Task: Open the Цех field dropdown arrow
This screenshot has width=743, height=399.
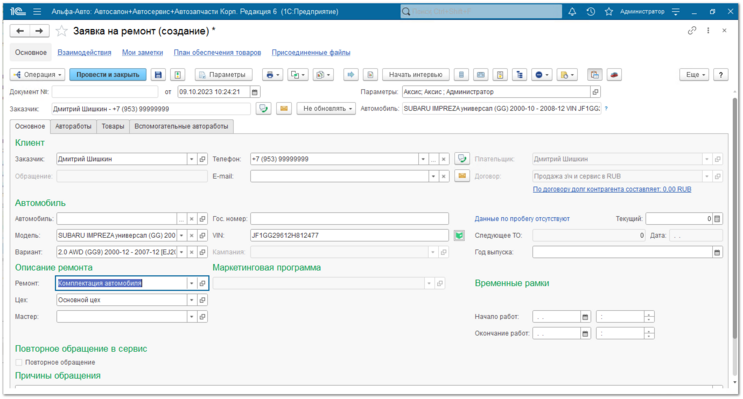Action: coord(191,300)
